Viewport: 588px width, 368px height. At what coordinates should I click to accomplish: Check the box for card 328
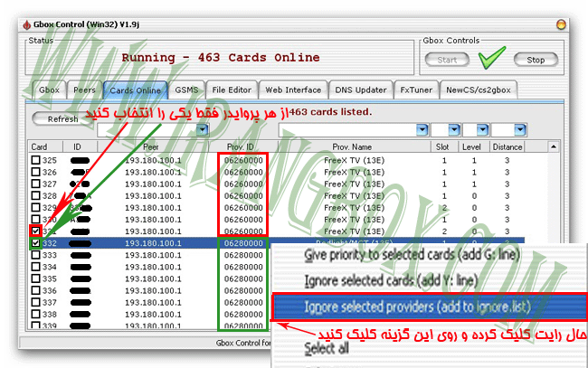coord(35,195)
